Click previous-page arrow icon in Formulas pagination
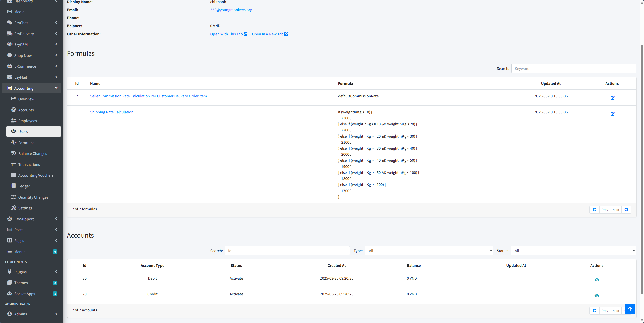Image resolution: width=644 pixels, height=323 pixels. pyautogui.click(x=595, y=210)
